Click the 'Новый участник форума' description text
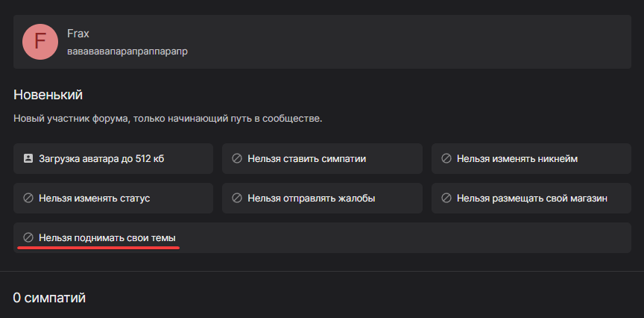 (x=168, y=119)
